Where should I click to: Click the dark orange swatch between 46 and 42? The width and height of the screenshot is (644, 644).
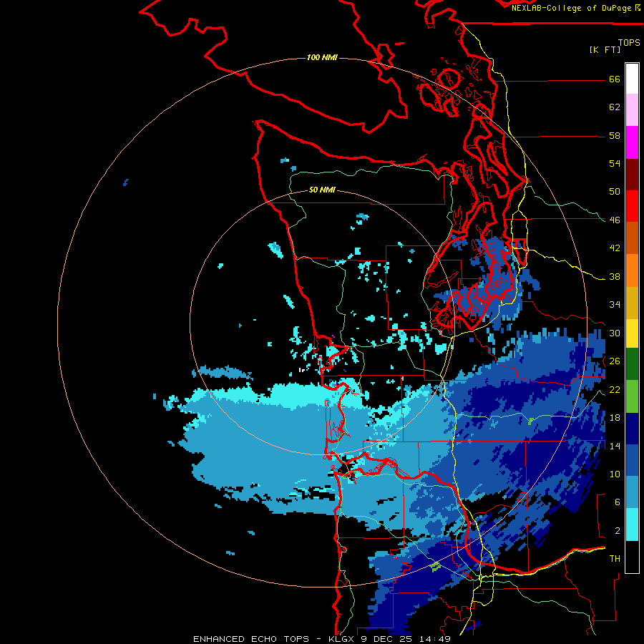click(632, 238)
